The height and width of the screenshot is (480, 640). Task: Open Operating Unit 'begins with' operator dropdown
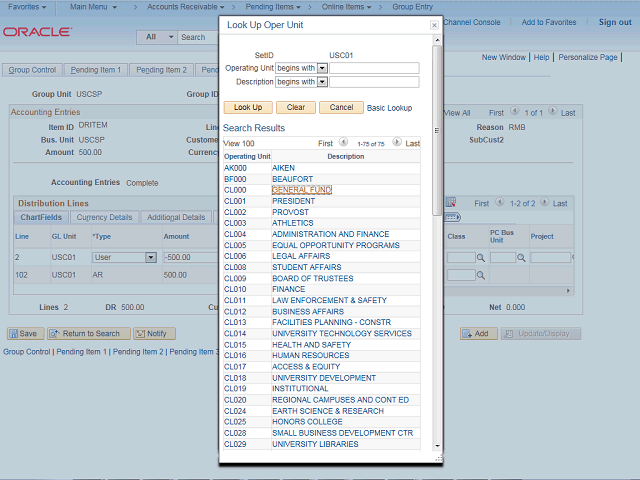click(x=322, y=68)
